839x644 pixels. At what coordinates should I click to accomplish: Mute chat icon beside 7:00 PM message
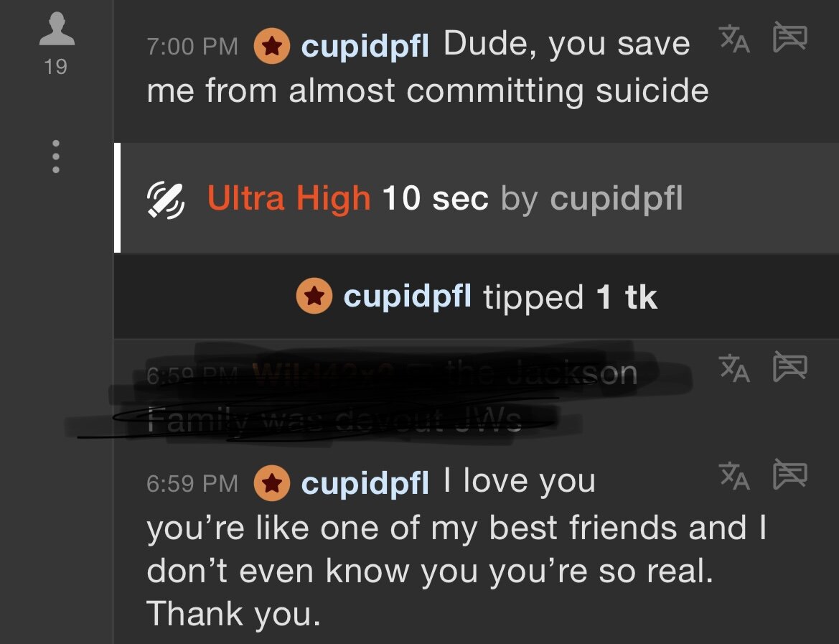(x=789, y=37)
